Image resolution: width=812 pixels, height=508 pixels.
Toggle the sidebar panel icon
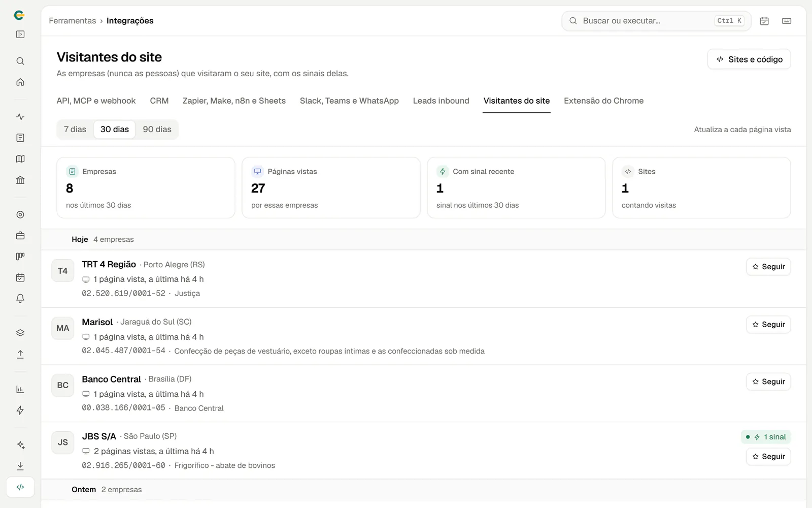click(x=20, y=35)
